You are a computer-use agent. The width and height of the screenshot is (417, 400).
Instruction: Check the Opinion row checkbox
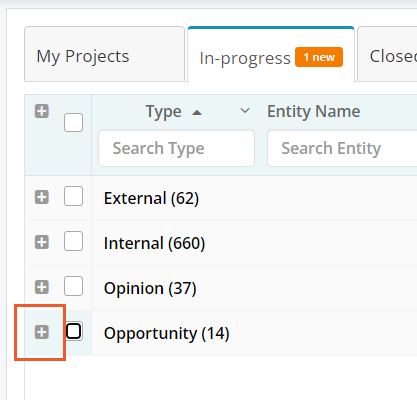pos(73,286)
